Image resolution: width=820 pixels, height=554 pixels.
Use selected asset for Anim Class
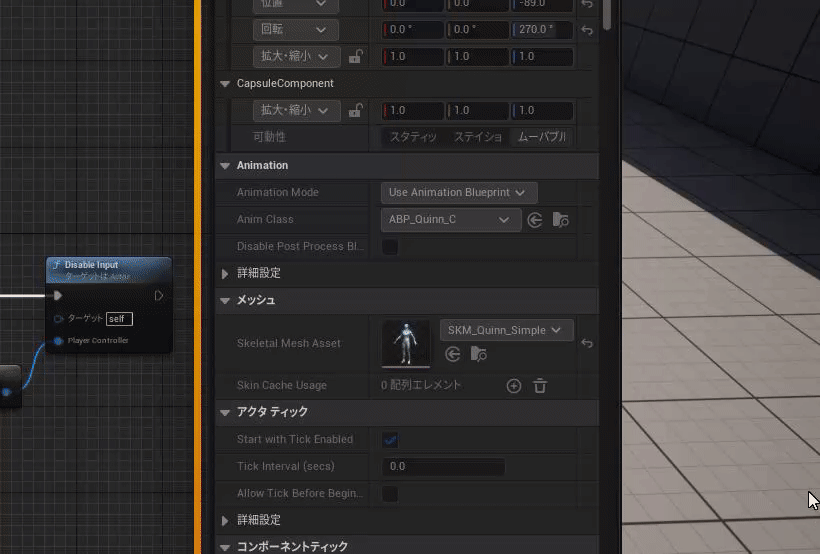(534, 220)
